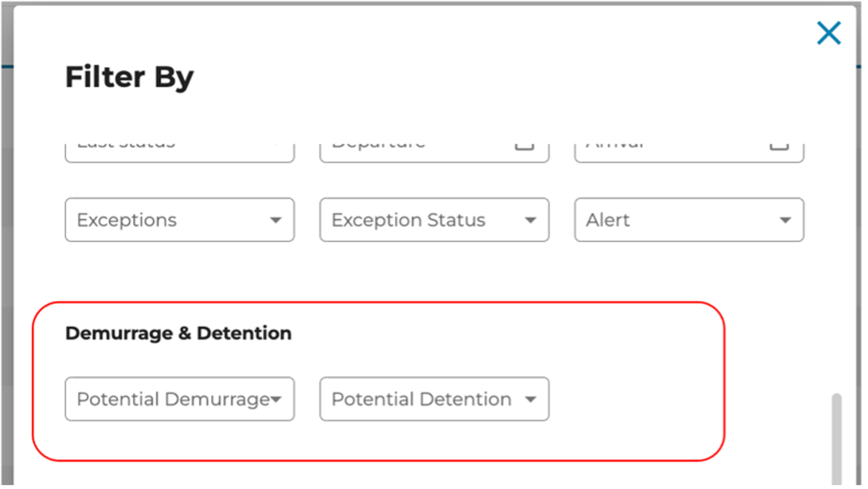Viewport: 868px width, 489px height.
Task: Click the close X icon on the dialog
Action: click(828, 33)
